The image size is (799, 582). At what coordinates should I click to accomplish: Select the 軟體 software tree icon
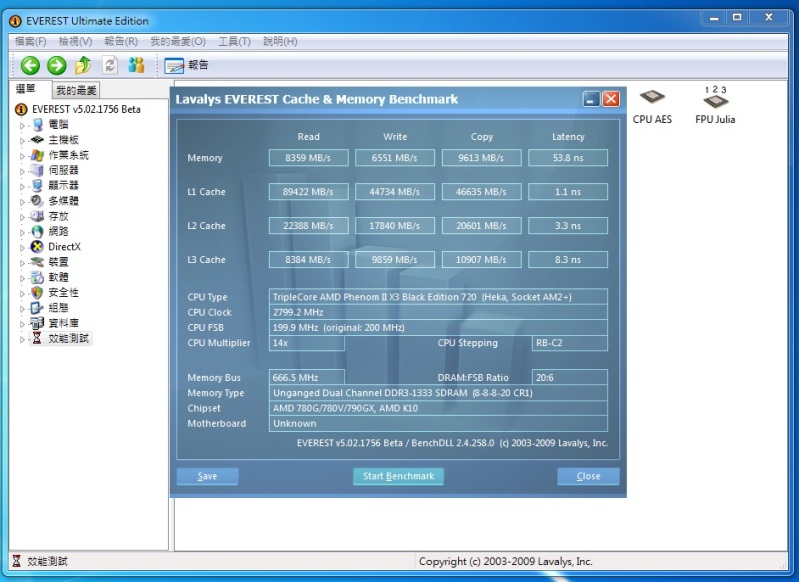click(37, 277)
